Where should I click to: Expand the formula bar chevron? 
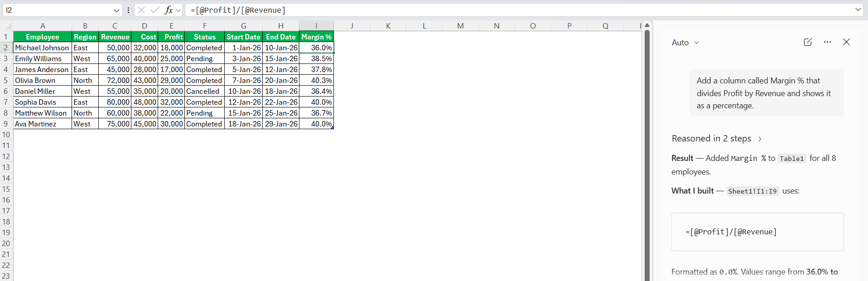point(858,10)
